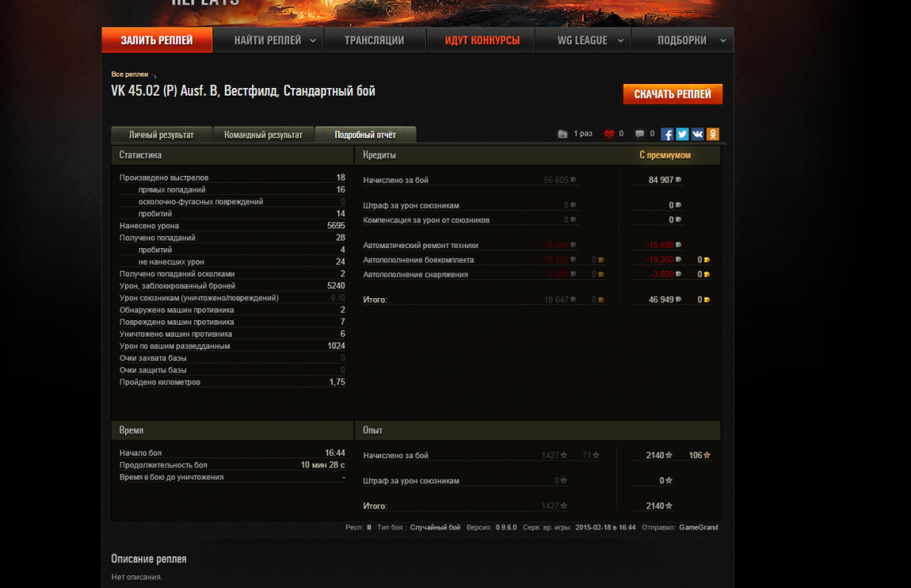Share replay on VK
The image size is (911, 588).
coord(698,134)
